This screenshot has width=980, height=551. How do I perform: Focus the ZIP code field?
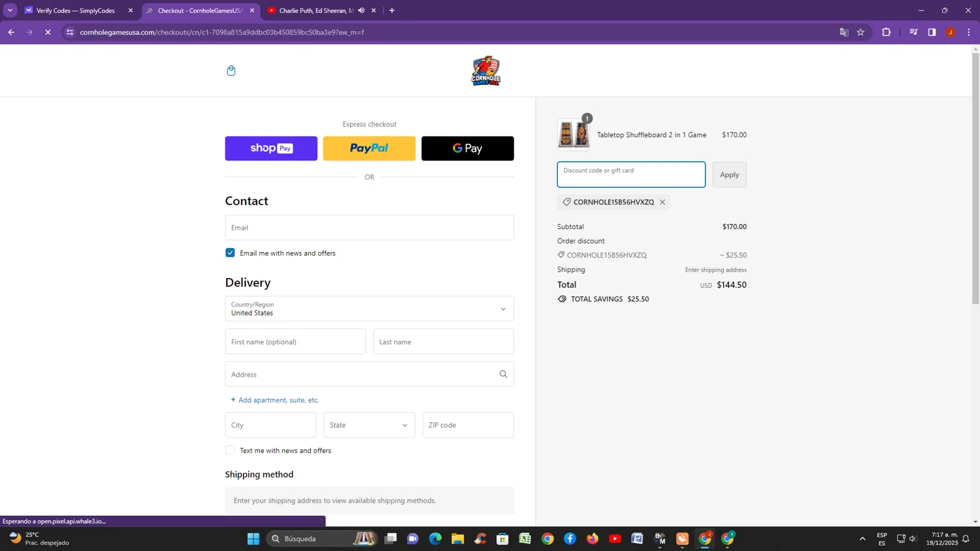[468, 425]
